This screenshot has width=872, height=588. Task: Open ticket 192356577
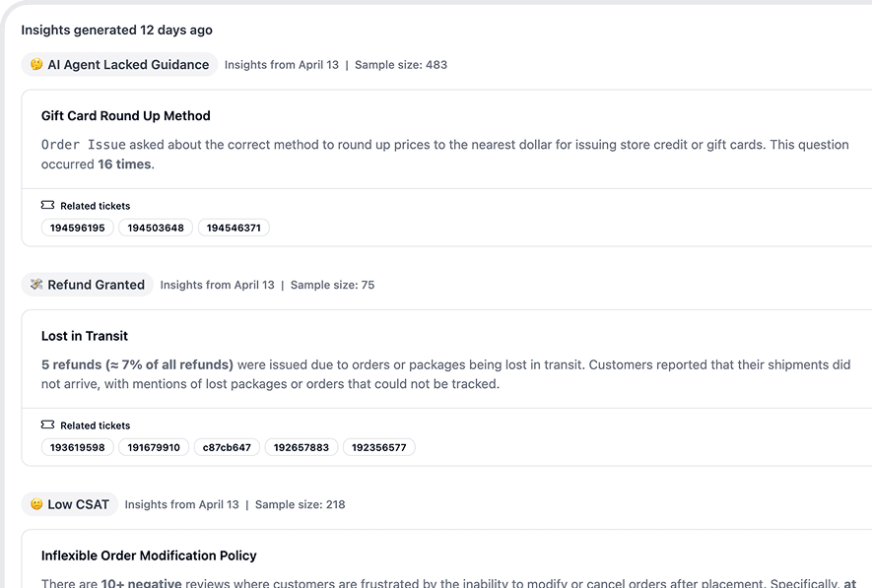point(377,446)
